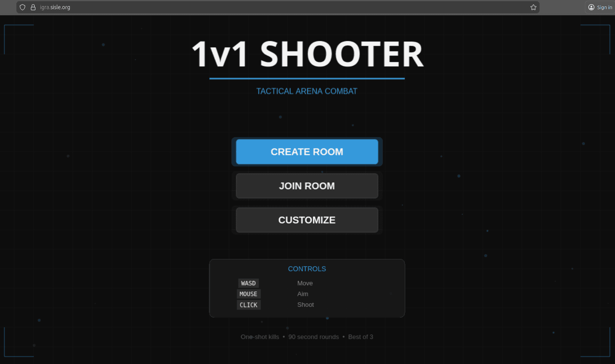The width and height of the screenshot is (615, 364).
Task: Click the CLICK key indicator
Action: (x=248, y=305)
